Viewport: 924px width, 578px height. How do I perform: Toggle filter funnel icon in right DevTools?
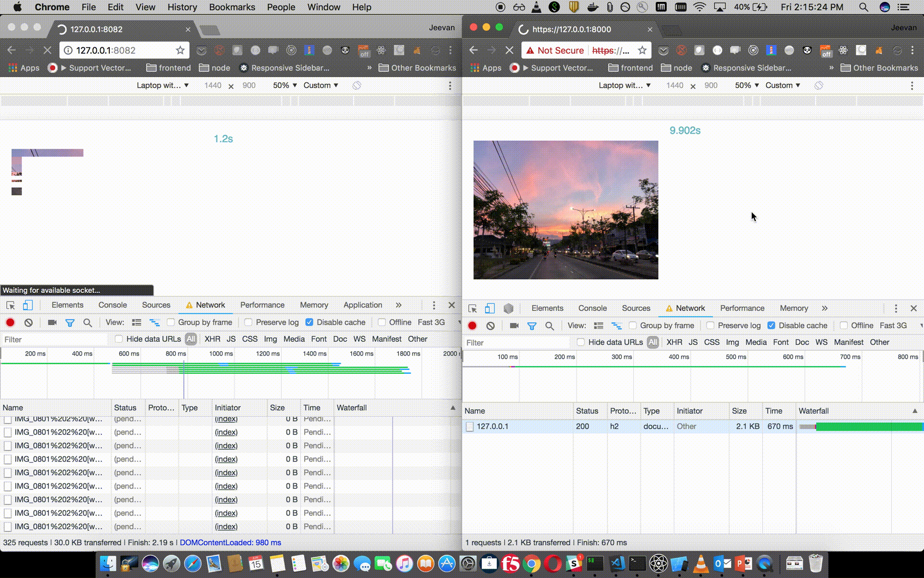[x=532, y=326]
